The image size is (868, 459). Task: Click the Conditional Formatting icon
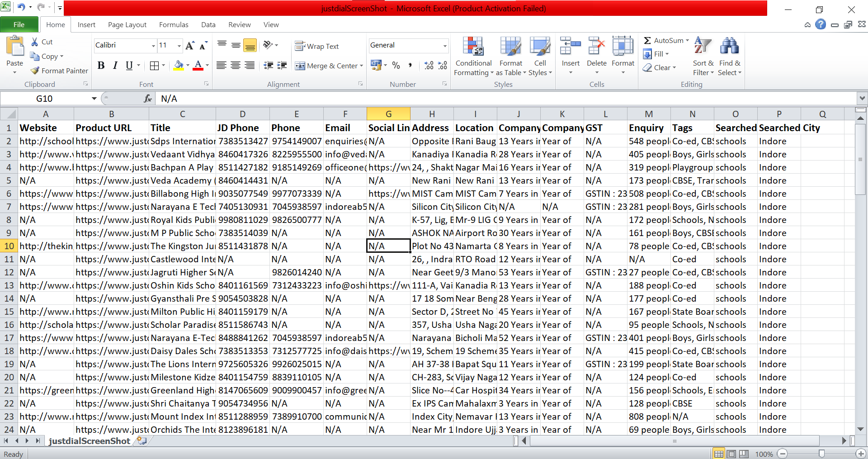473,47
